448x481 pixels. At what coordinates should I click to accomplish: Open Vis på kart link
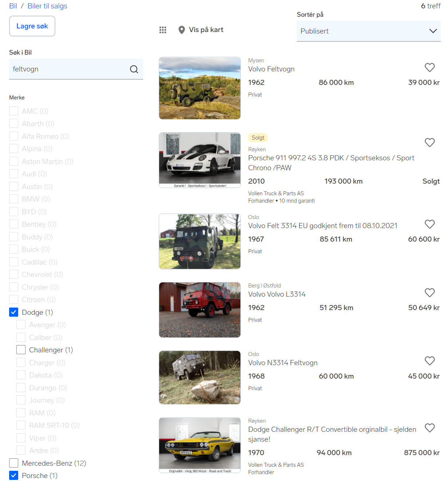point(206,30)
